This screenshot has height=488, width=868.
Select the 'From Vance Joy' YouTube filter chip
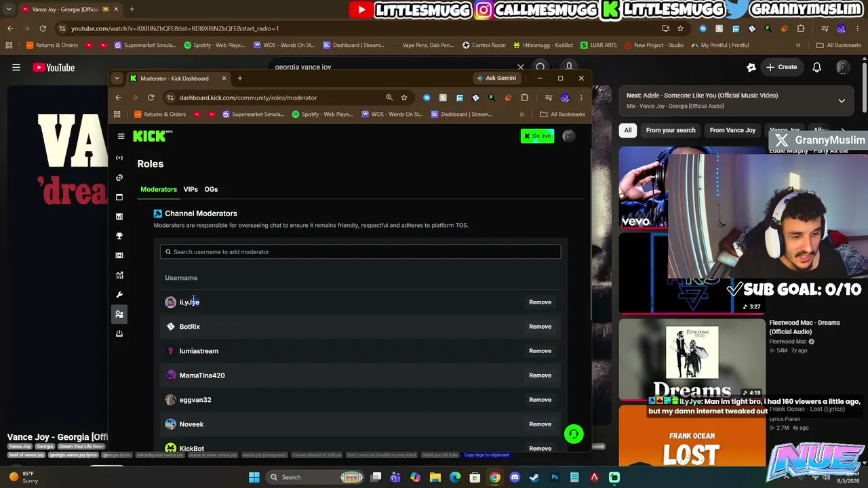point(732,130)
